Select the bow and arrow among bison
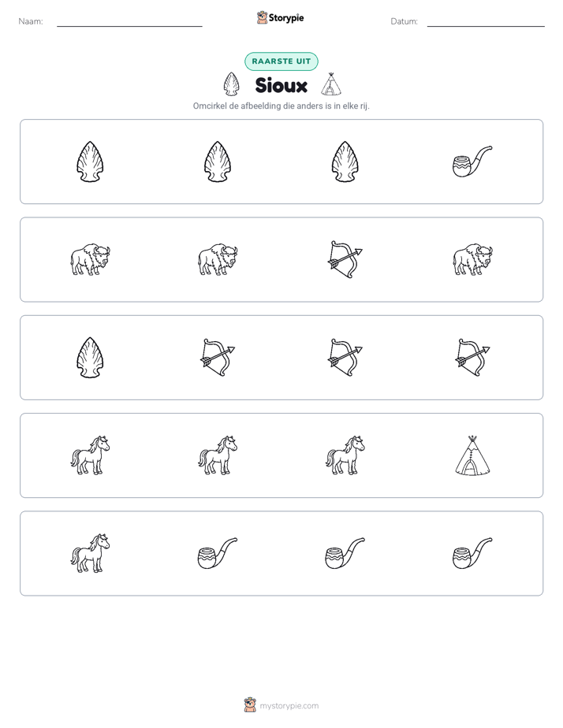 [x=345, y=259]
